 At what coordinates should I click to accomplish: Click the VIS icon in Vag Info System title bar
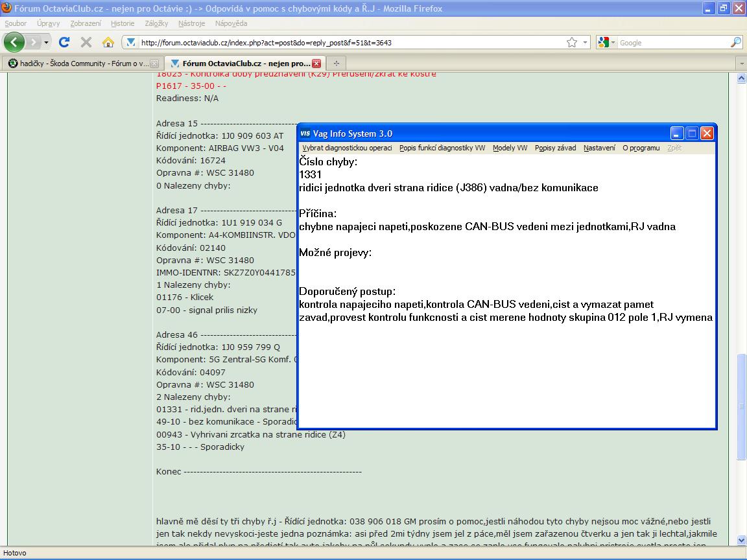305,134
